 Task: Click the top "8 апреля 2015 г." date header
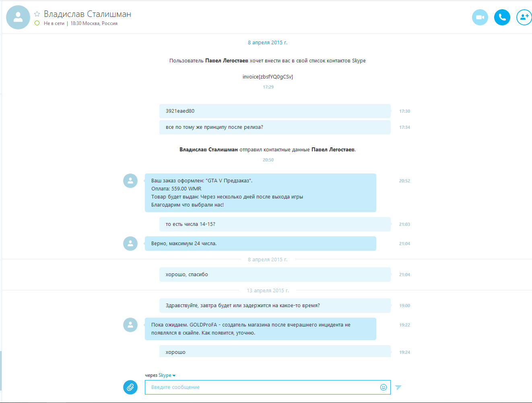pos(268,43)
